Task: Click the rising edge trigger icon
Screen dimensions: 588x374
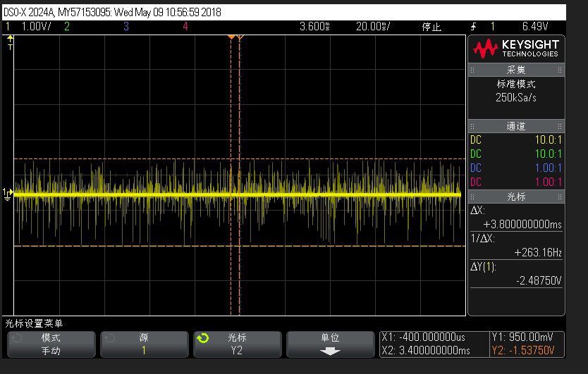Action: [474, 27]
